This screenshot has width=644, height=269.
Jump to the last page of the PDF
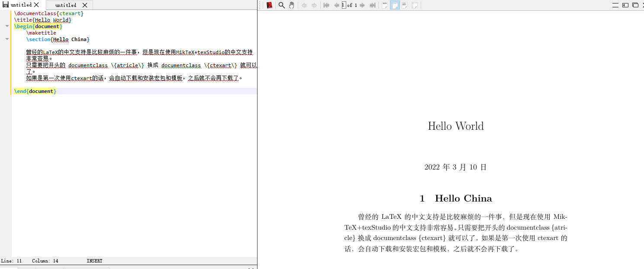tap(372, 5)
